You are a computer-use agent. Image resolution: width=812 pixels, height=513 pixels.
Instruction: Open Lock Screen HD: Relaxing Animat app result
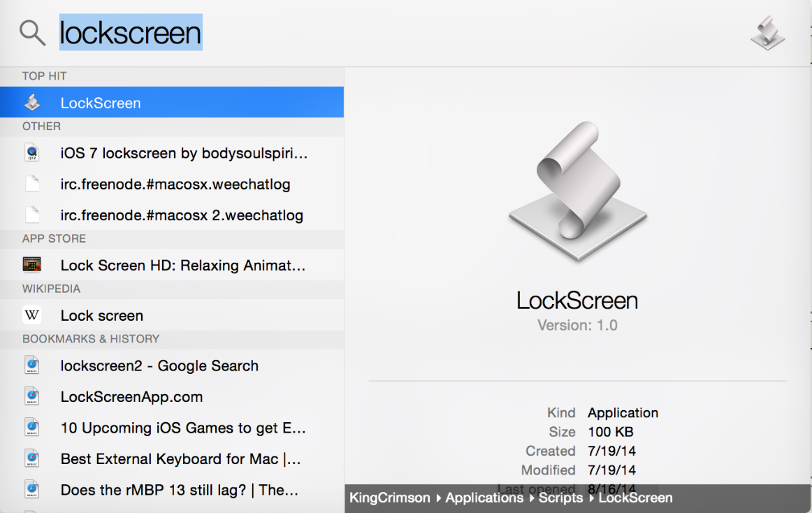(x=172, y=265)
